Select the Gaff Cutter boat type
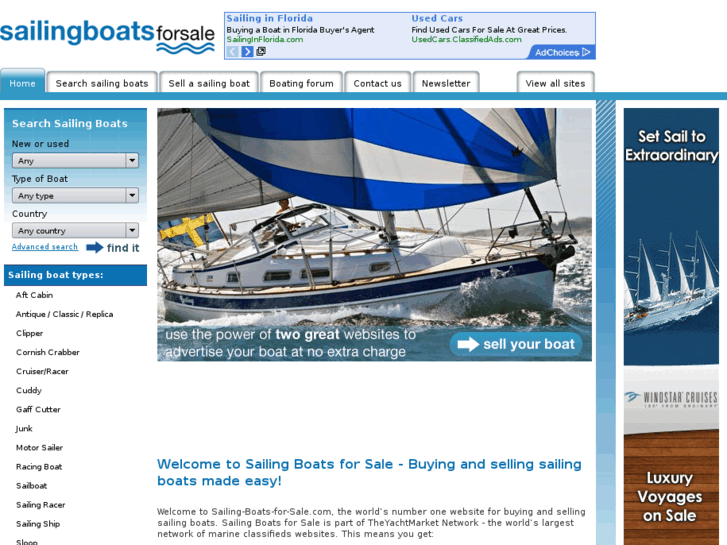 coord(38,409)
